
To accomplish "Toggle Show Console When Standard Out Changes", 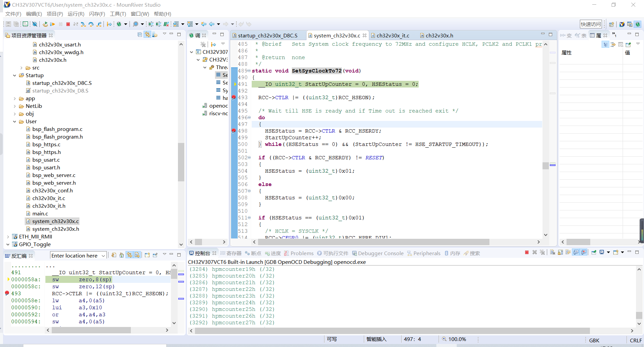I will tap(576, 252).
